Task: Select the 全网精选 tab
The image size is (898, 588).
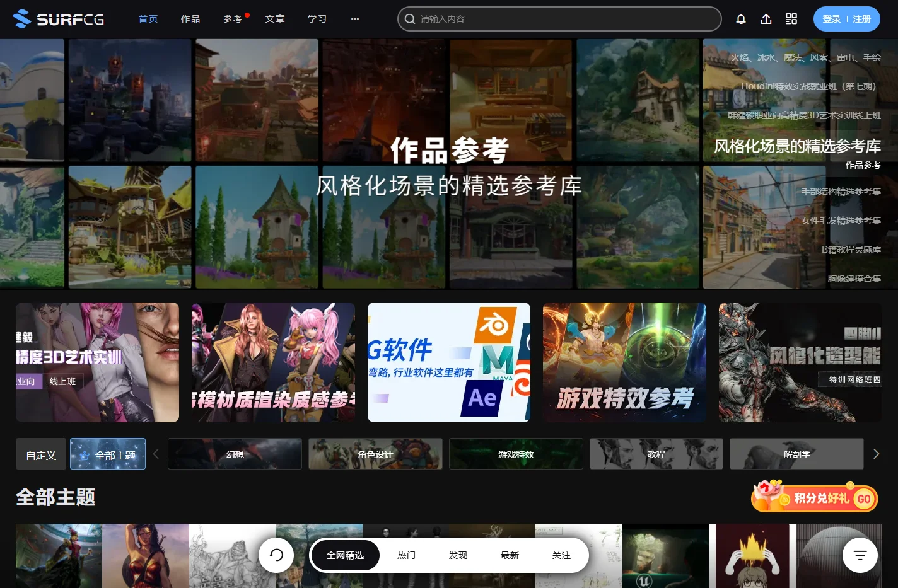Action: click(x=346, y=555)
